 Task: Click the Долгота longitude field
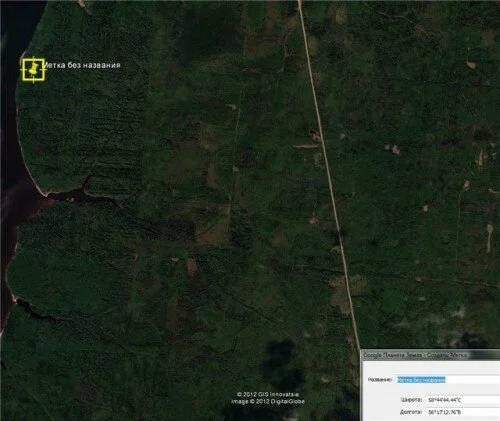[x=463, y=412]
